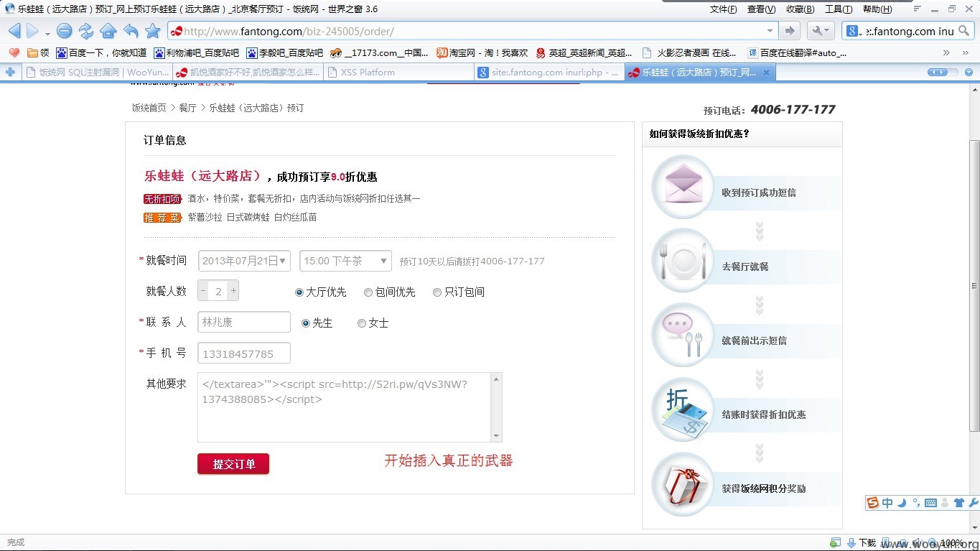This screenshot has height=551, width=980.
Task: Click the undo closed tab icon
Action: coord(131,31)
